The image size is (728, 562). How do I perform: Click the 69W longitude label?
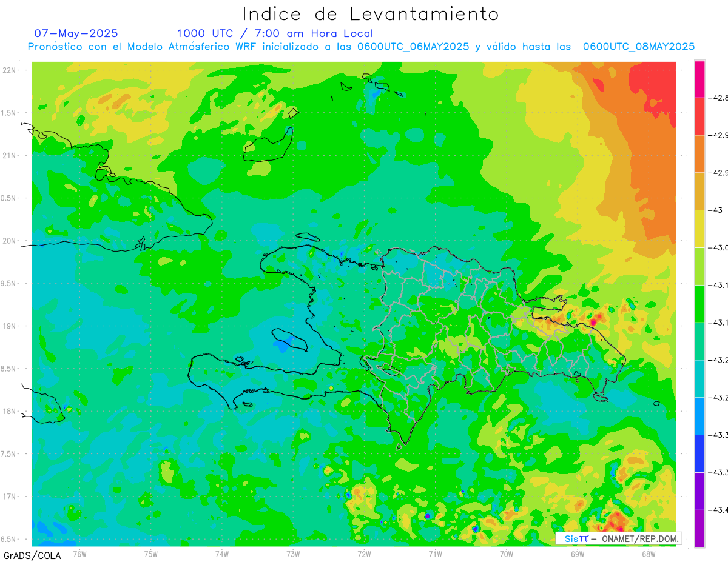(x=578, y=553)
